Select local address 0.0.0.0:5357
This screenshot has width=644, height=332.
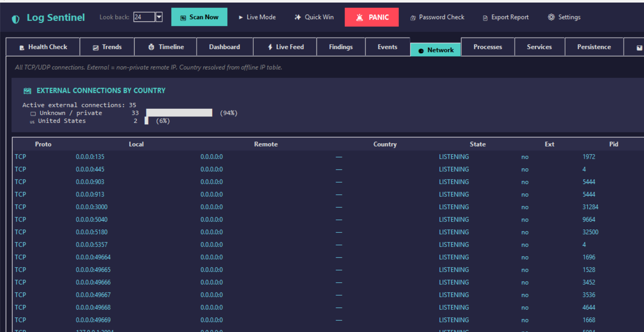[x=92, y=244]
